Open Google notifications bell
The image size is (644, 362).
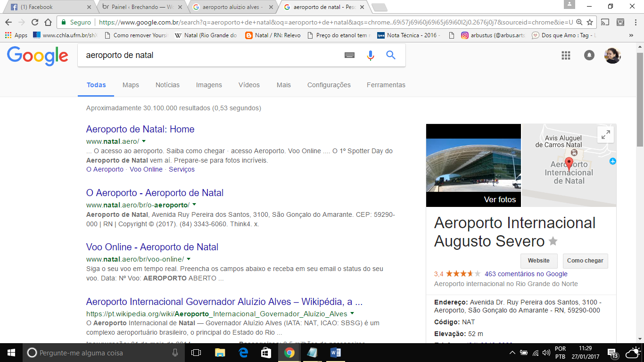[x=589, y=55]
